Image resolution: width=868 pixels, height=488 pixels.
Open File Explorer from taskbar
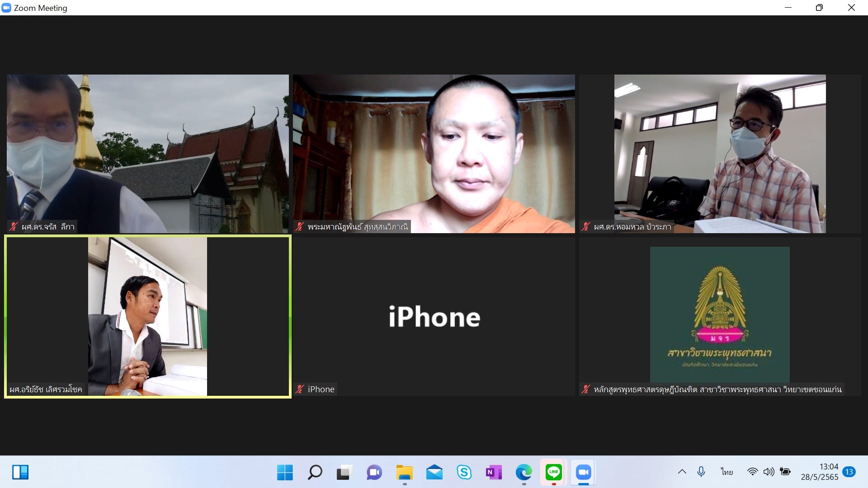pyautogui.click(x=404, y=473)
